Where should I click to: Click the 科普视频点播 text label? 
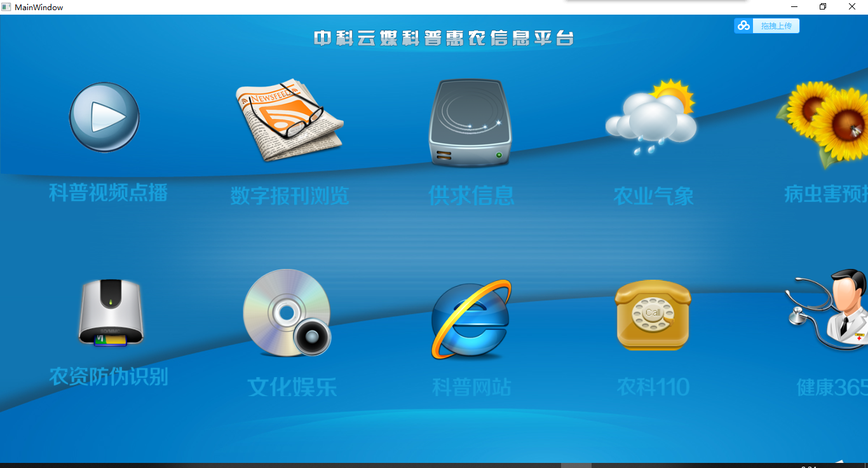[x=109, y=193]
